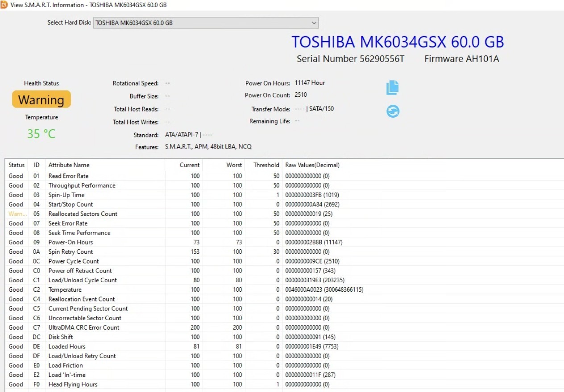Click raw value 000000000019 (25)
Screen dimensions: 564x392
click(x=309, y=214)
